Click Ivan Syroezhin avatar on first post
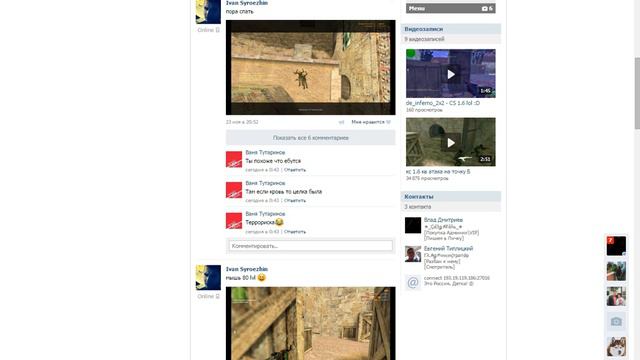The height and width of the screenshot is (360, 640). coord(208,12)
